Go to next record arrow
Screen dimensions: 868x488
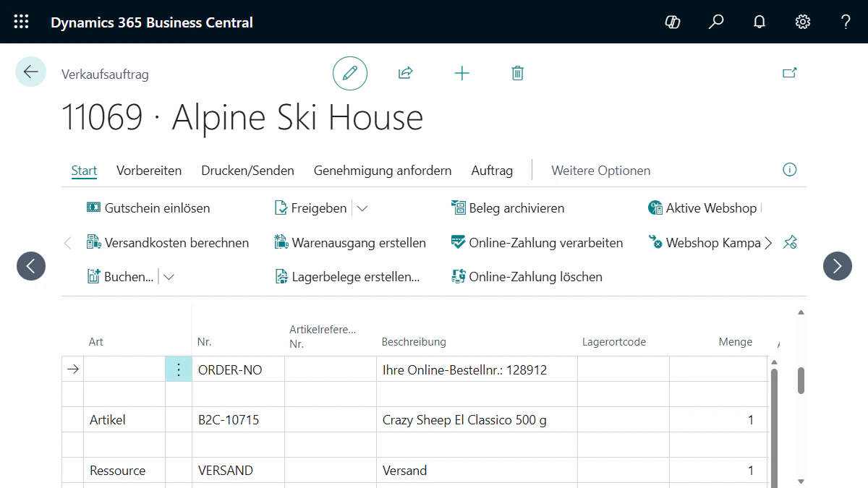coord(838,266)
